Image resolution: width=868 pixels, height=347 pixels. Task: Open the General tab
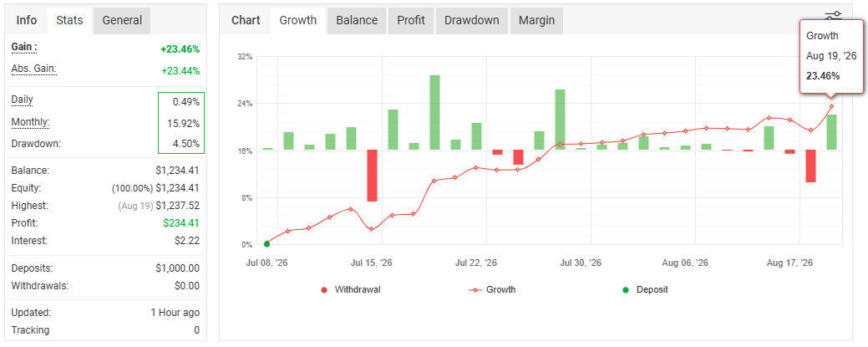click(x=122, y=21)
